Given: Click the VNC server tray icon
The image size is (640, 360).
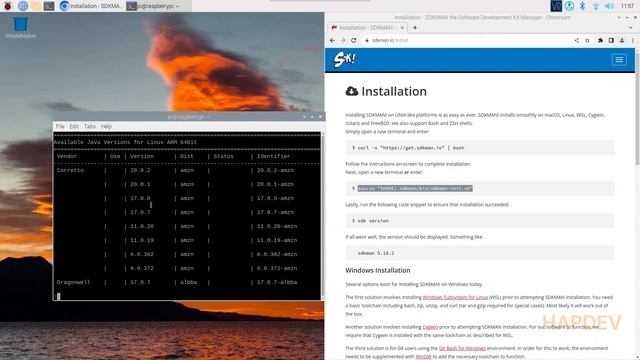Looking at the screenshot, I should click(x=556, y=6).
